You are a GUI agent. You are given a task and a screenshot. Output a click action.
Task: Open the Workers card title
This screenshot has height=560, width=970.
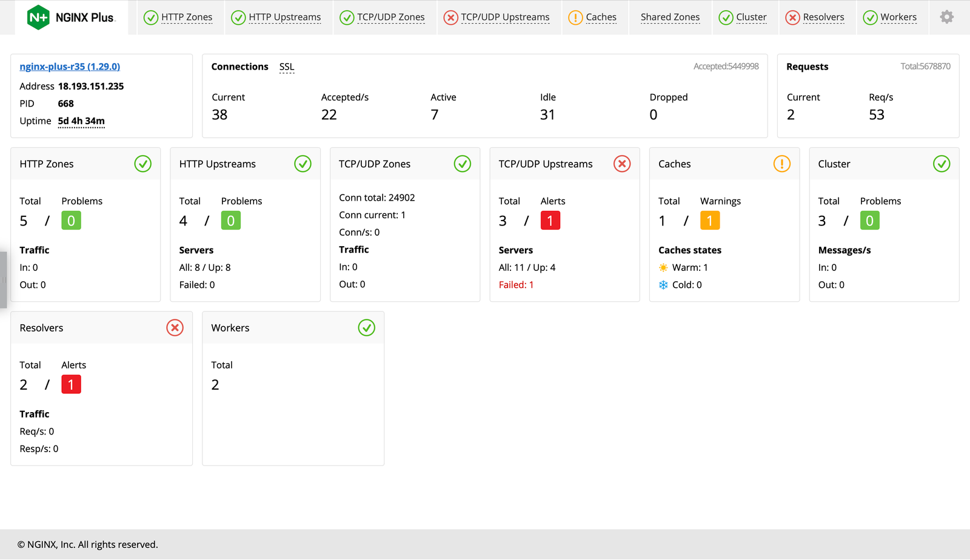coord(230,328)
